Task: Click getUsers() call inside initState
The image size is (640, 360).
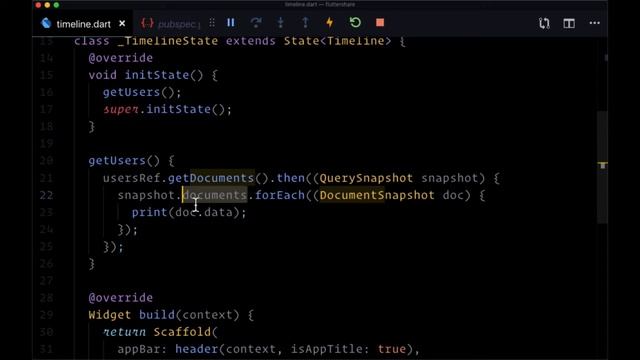Action: coord(142,92)
